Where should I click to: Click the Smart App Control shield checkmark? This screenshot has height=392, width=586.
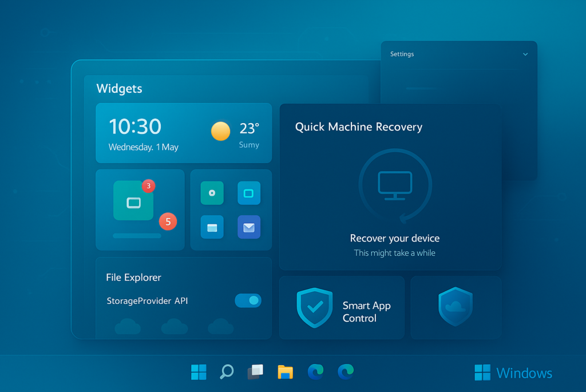(315, 307)
